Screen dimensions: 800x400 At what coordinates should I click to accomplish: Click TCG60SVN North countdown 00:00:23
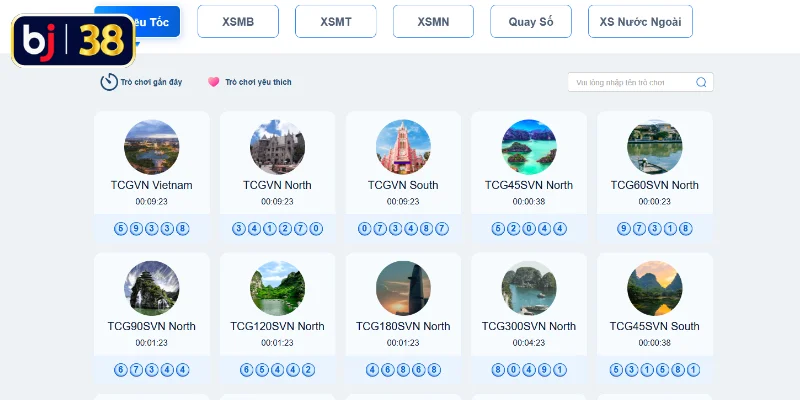pyautogui.click(x=655, y=202)
